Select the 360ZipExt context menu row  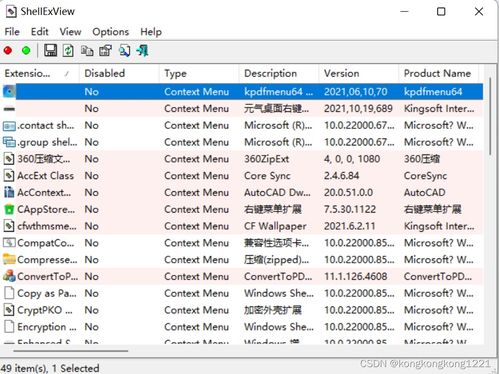pyautogui.click(x=243, y=159)
